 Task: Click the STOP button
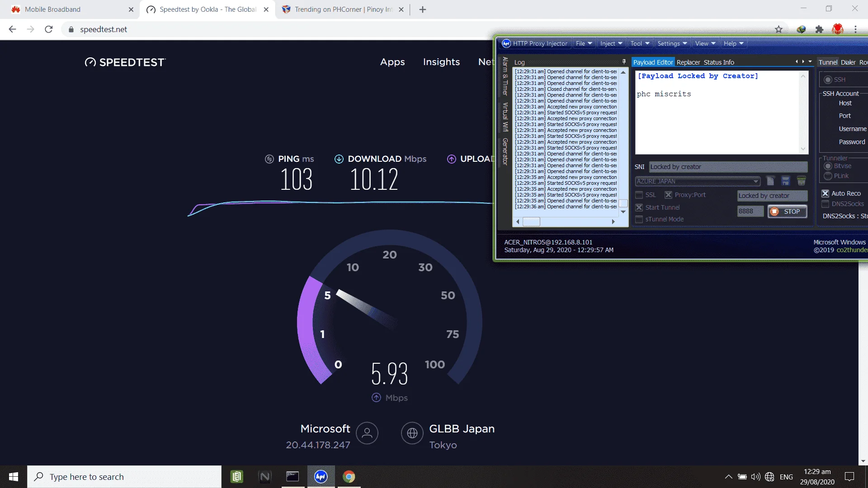(x=787, y=211)
